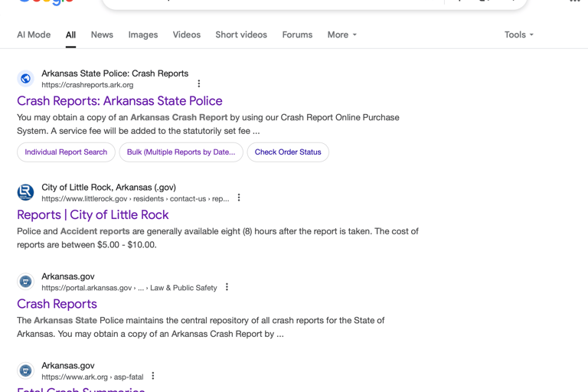Expand the Tools dropdown
The width and height of the screenshot is (588, 392).
point(519,35)
